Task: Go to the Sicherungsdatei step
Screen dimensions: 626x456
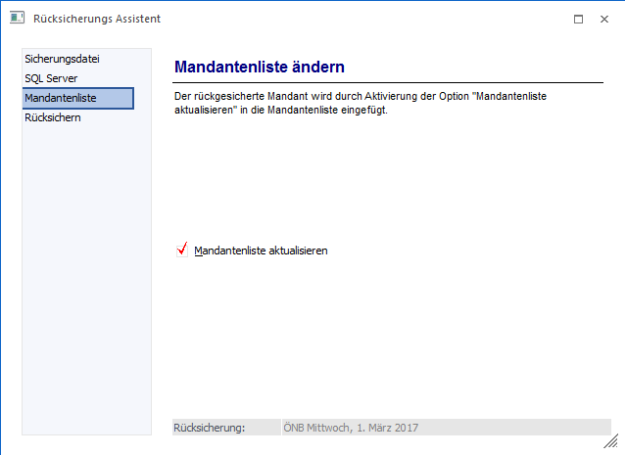Action: coord(62,59)
